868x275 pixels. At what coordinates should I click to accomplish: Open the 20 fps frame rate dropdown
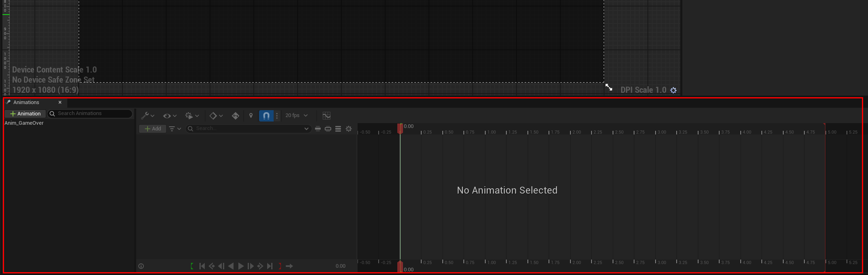tap(296, 115)
